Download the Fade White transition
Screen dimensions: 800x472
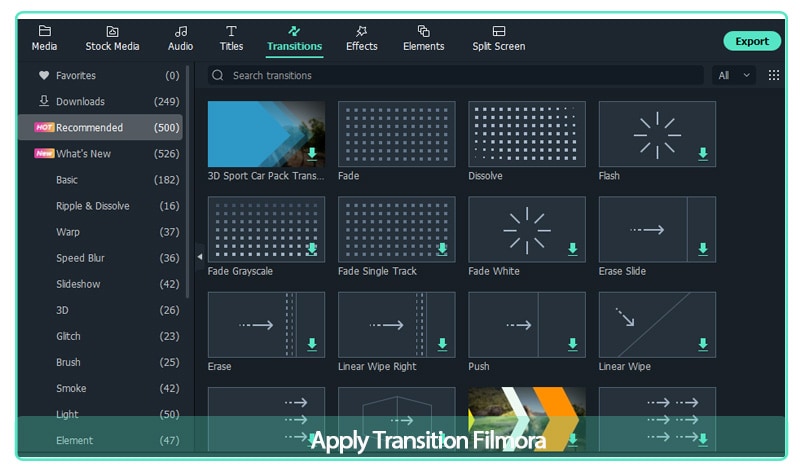pos(572,249)
